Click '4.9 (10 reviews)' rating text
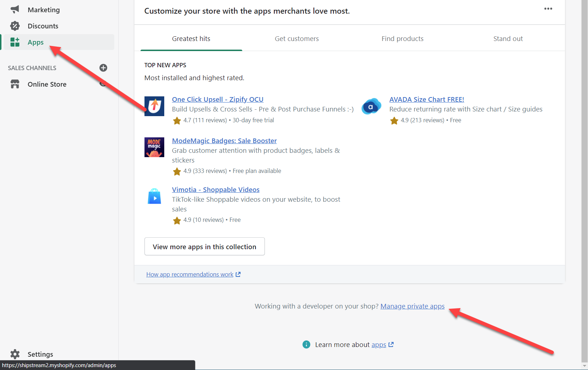Viewport: 588px width, 370px height. tap(203, 220)
